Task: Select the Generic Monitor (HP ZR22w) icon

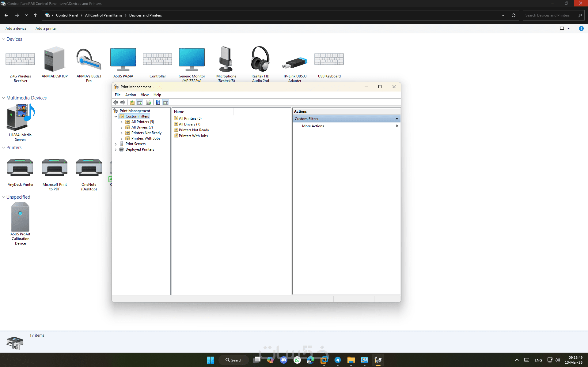Action: point(192,64)
